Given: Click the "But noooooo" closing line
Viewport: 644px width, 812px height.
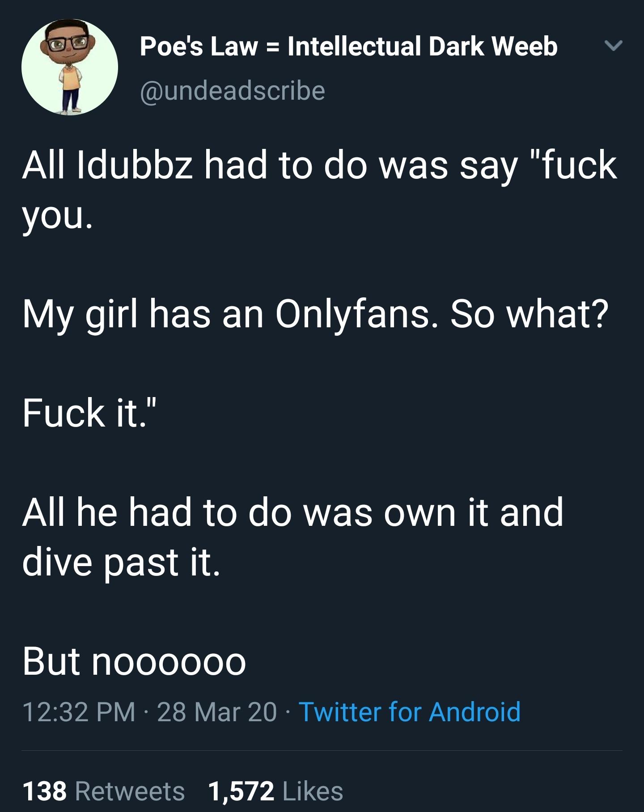Looking at the screenshot, I should coord(134,661).
